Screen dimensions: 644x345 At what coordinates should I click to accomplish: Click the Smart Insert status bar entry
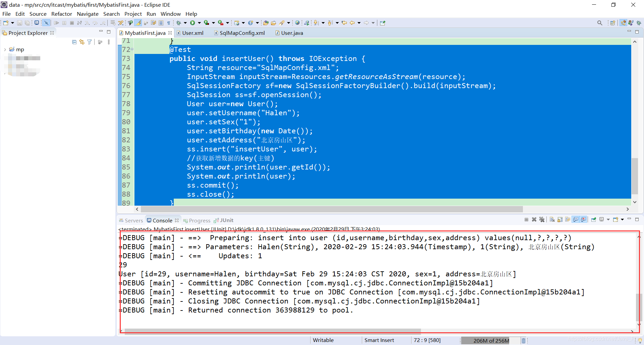(379, 340)
